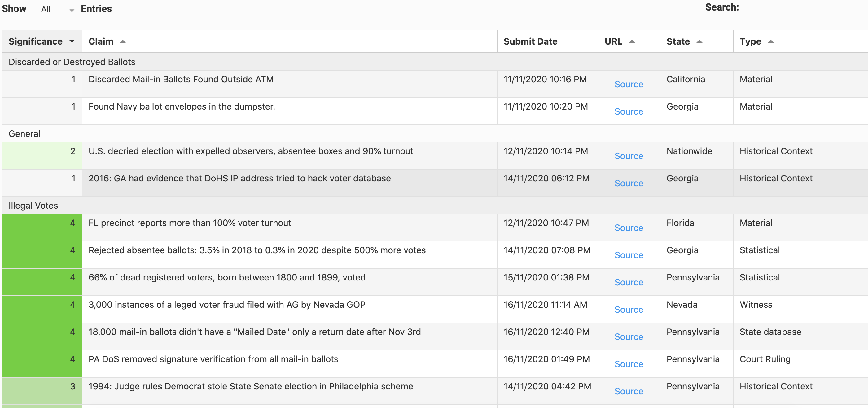The height and width of the screenshot is (408, 868).
Task: Click date '11/11/2020 10:16 PM'
Action: coord(545,80)
